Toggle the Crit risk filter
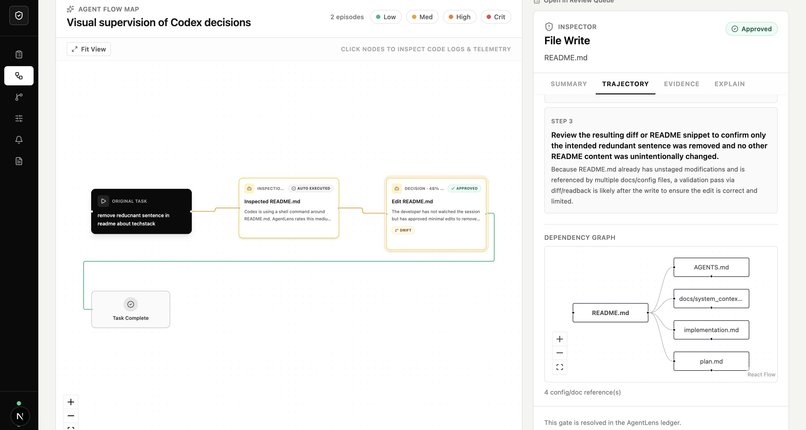 pyautogui.click(x=496, y=17)
